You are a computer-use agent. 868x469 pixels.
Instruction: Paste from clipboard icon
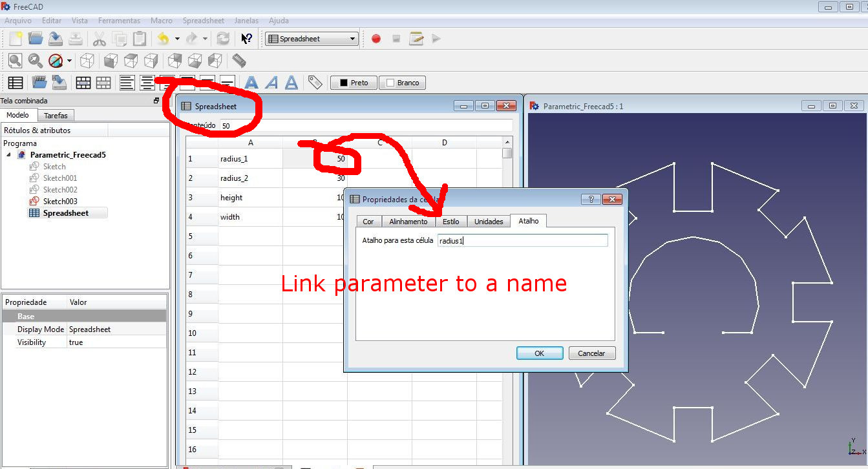click(x=139, y=39)
